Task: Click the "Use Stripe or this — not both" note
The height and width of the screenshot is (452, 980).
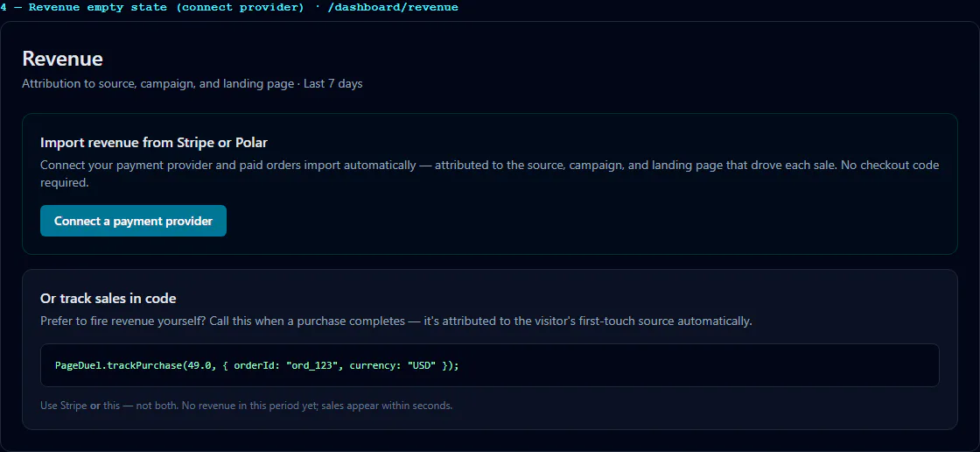Action: tap(246, 406)
